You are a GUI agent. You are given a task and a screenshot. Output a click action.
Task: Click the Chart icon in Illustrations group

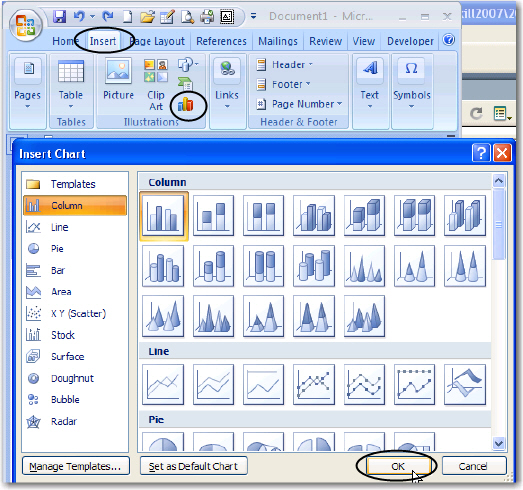click(185, 105)
